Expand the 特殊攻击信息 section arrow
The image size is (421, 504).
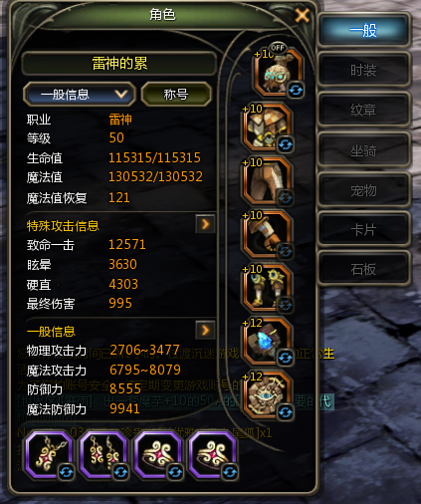[x=205, y=224]
